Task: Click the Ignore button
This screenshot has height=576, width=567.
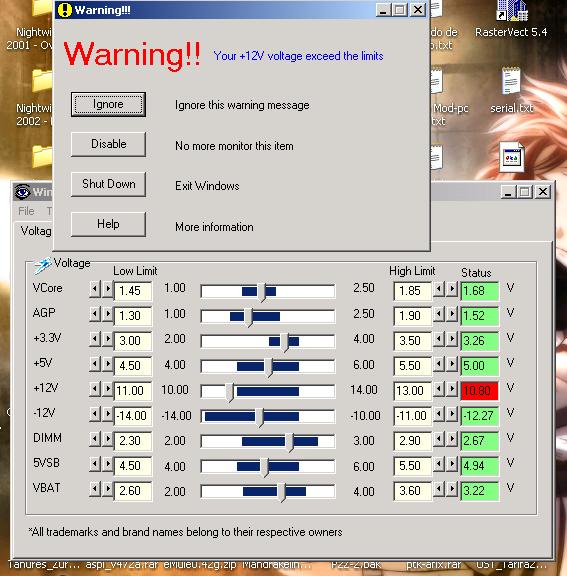Action: pos(108,105)
